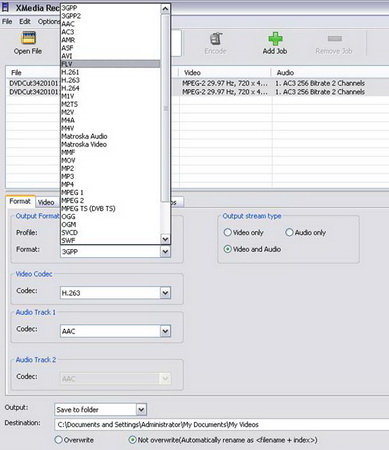Select Matroska Video in the list
The height and width of the screenshot is (450, 389).
[110, 144]
